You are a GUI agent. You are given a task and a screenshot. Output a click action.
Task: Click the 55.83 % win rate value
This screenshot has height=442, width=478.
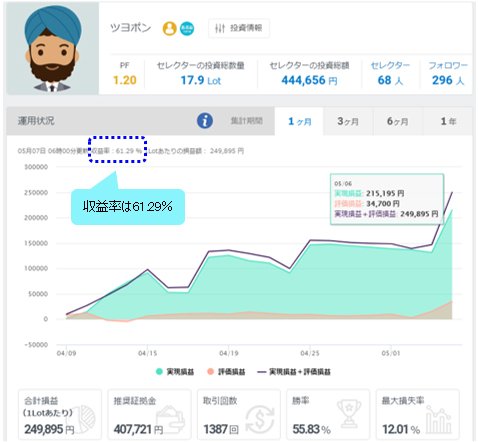pyautogui.click(x=311, y=429)
